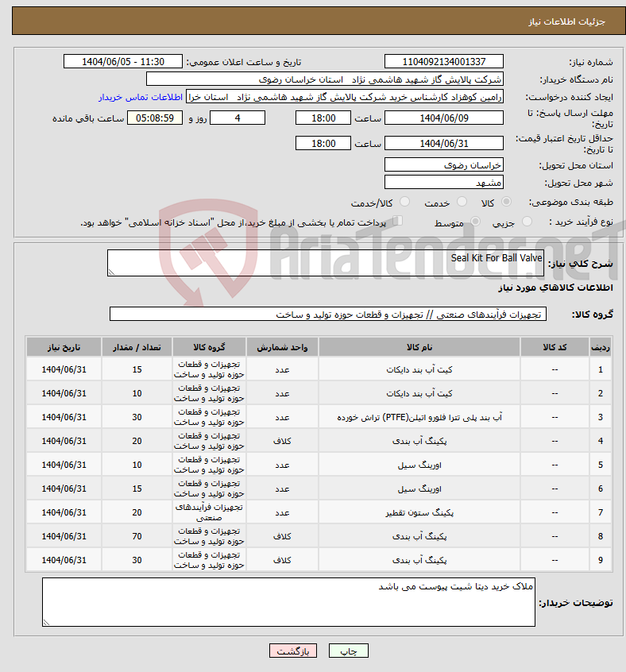Select the کالا/خدمت radio button
Image resolution: width=626 pixels, height=672 pixels.
(404, 202)
